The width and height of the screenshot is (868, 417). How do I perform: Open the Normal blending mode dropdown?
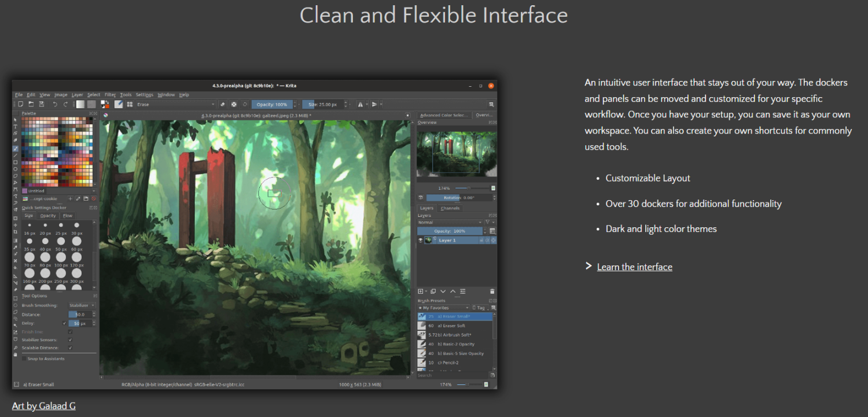coord(449,222)
